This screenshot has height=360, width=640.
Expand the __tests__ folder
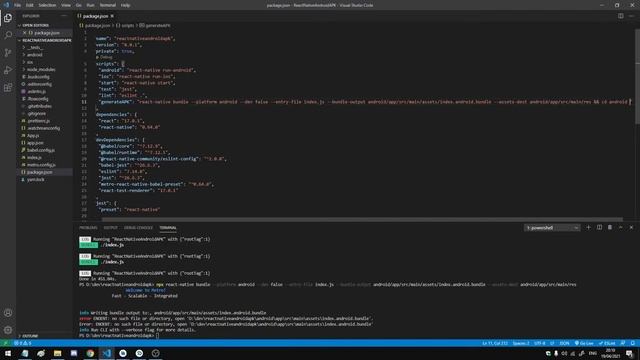[35, 47]
